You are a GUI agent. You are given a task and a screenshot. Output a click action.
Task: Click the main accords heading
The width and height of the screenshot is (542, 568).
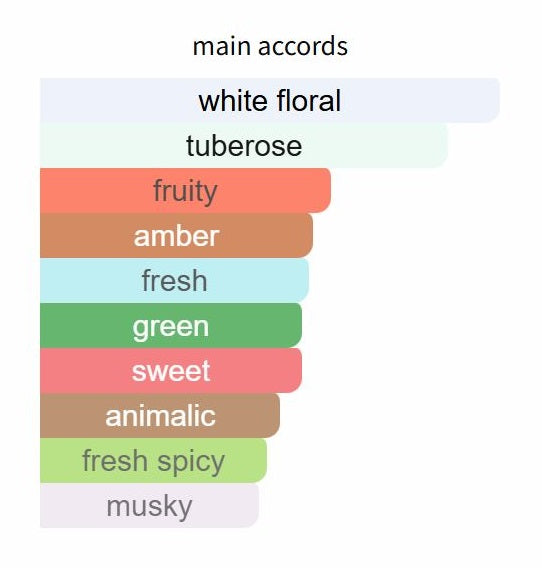pyautogui.click(x=270, y=46)
